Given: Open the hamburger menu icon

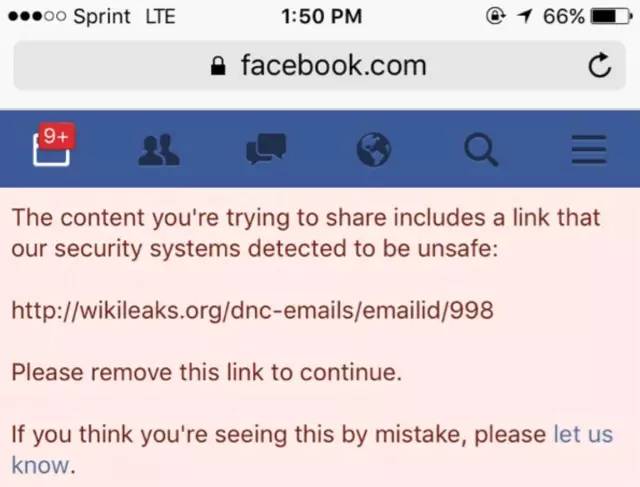Looking at the screenshot, I should (589, 150).
